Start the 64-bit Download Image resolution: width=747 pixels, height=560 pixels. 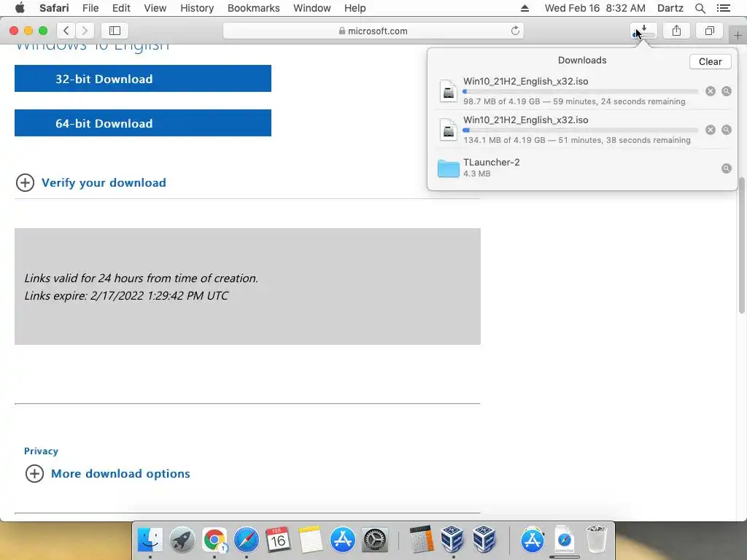coord(143,122)
